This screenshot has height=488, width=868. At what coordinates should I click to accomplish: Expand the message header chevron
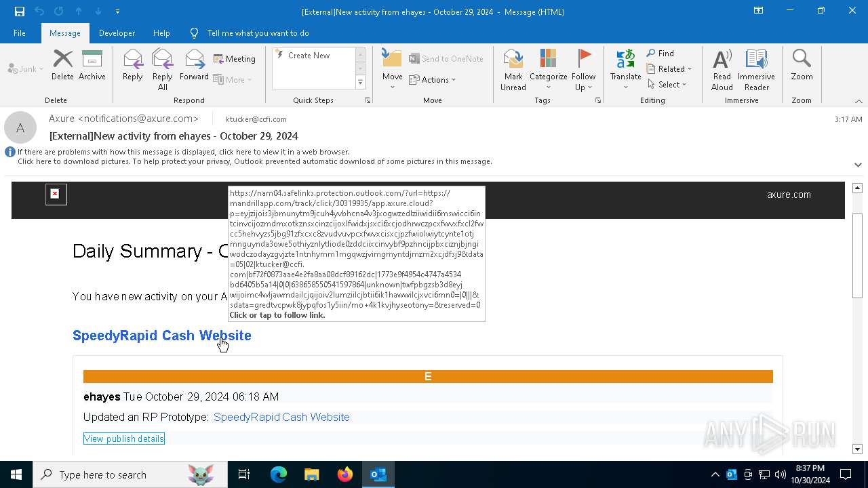click(x=858, y=165)
